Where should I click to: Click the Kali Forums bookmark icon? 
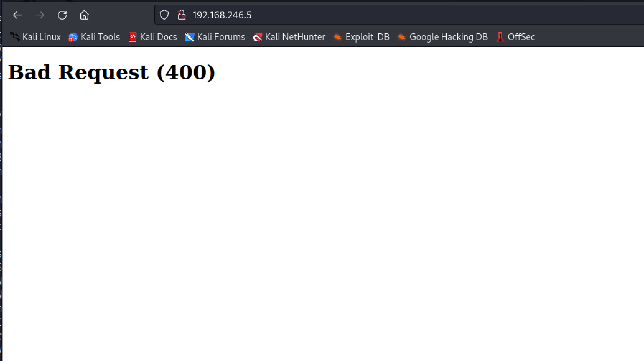click(x=189, y=37)
